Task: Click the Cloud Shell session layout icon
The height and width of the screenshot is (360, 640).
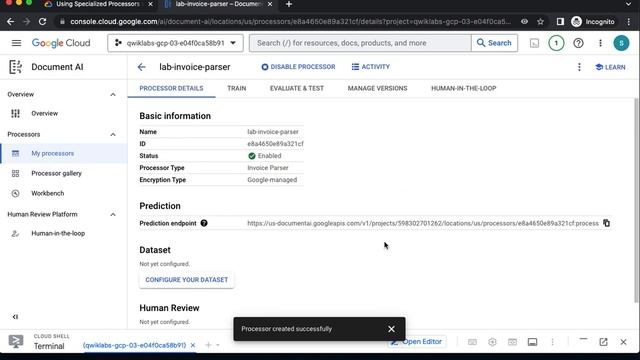Action: [532, 342]
